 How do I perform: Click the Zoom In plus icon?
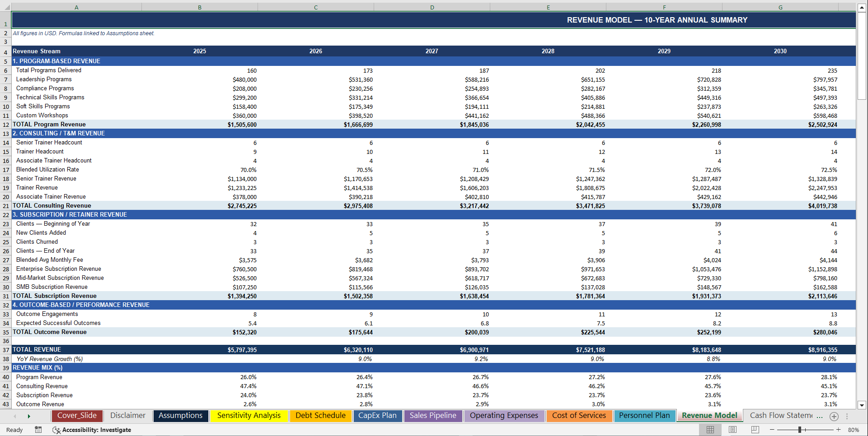(839, 430)
